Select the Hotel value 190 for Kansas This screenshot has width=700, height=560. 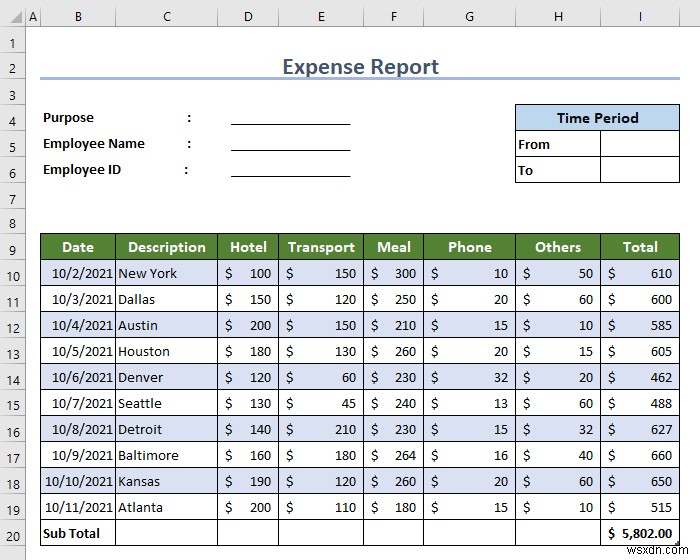pyautogui.click(x=248, y=481)
